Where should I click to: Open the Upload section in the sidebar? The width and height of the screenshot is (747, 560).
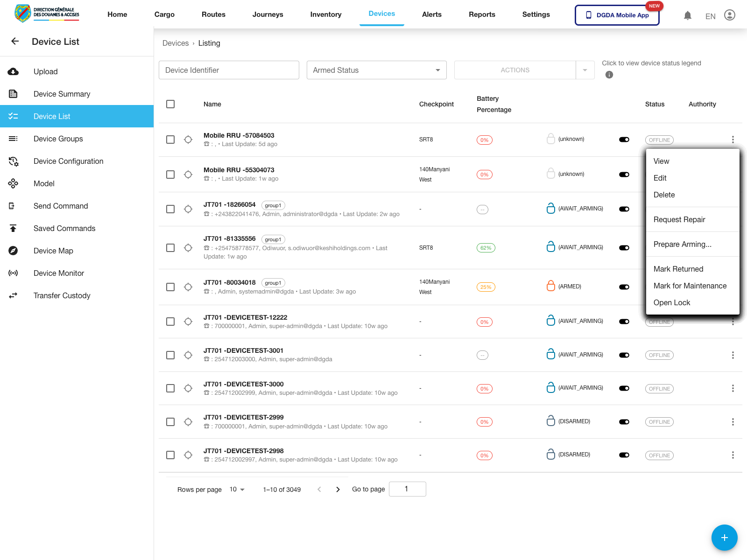[45, 71]
